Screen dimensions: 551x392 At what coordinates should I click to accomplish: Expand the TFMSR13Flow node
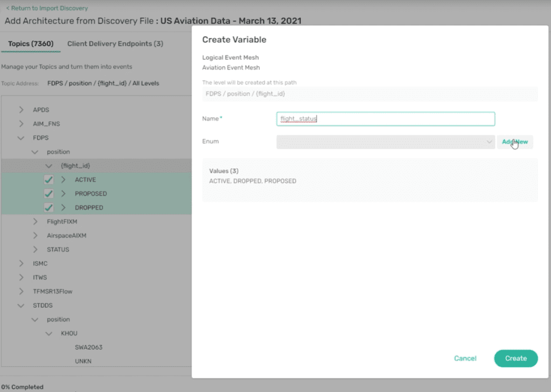pyautogui.click(x=22, y=291)
